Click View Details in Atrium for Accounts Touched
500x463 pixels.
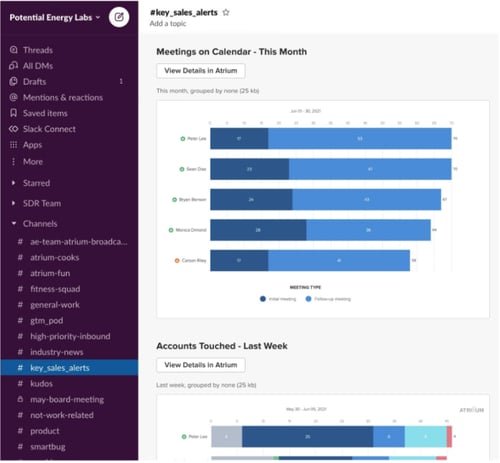click(201, 365)
